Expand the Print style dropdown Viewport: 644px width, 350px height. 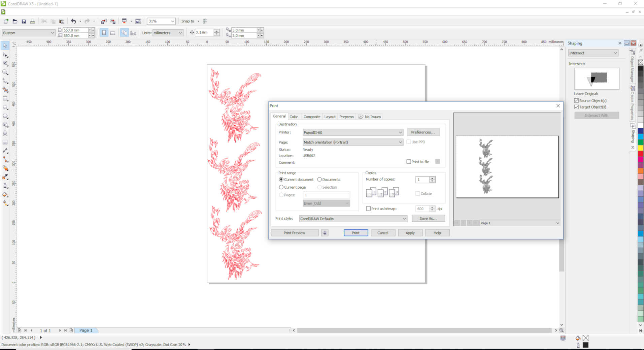[x=353, y=219]
